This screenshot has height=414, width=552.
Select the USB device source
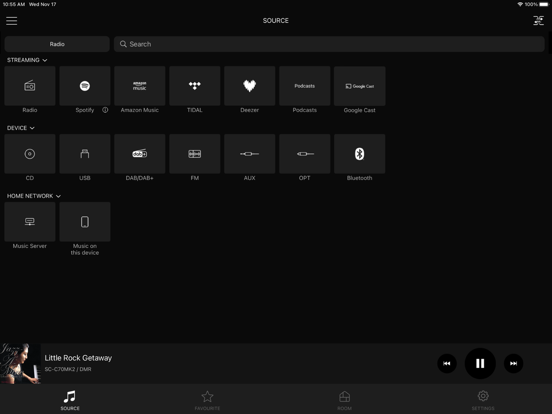(85, 154)
